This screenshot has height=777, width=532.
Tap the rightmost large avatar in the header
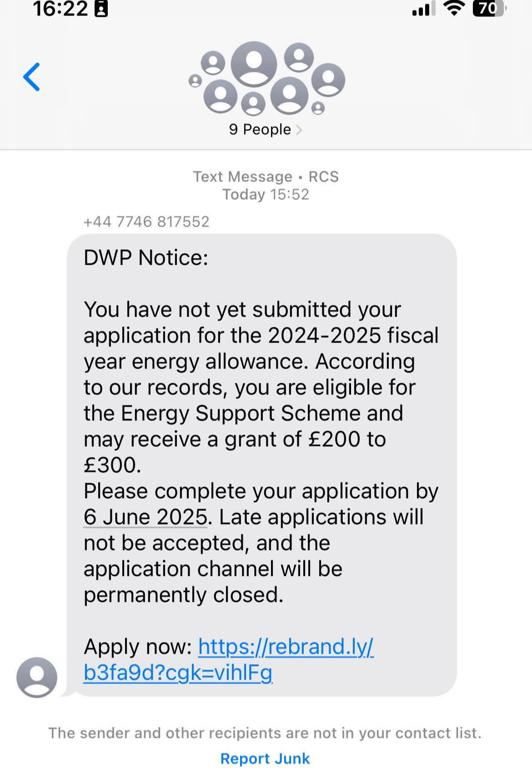(x=328, y=79)
